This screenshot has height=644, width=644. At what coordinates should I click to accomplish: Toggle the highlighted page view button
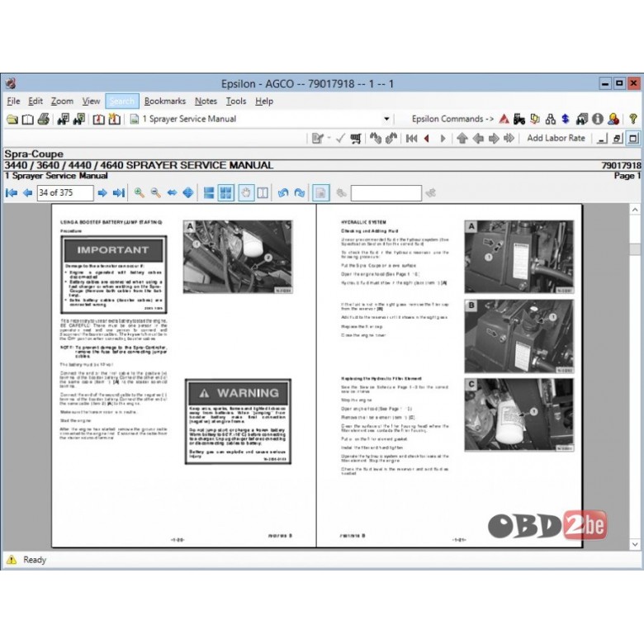[320, 192]
